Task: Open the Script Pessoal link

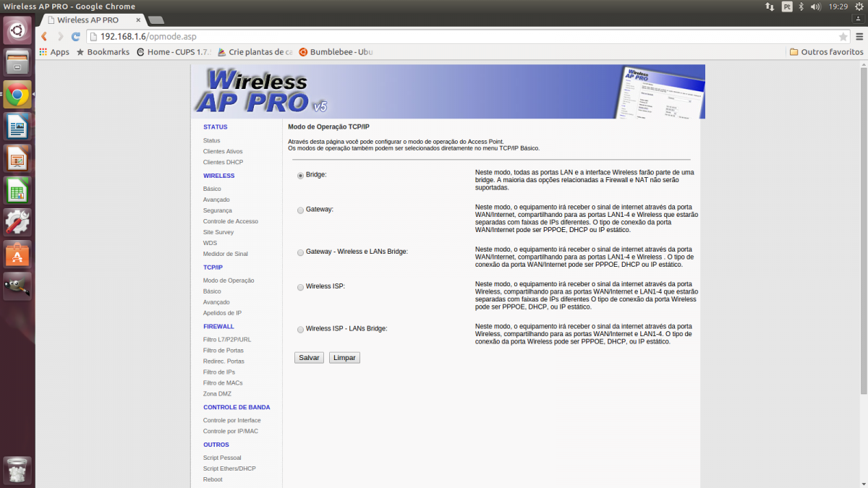Action: point(222,458)
